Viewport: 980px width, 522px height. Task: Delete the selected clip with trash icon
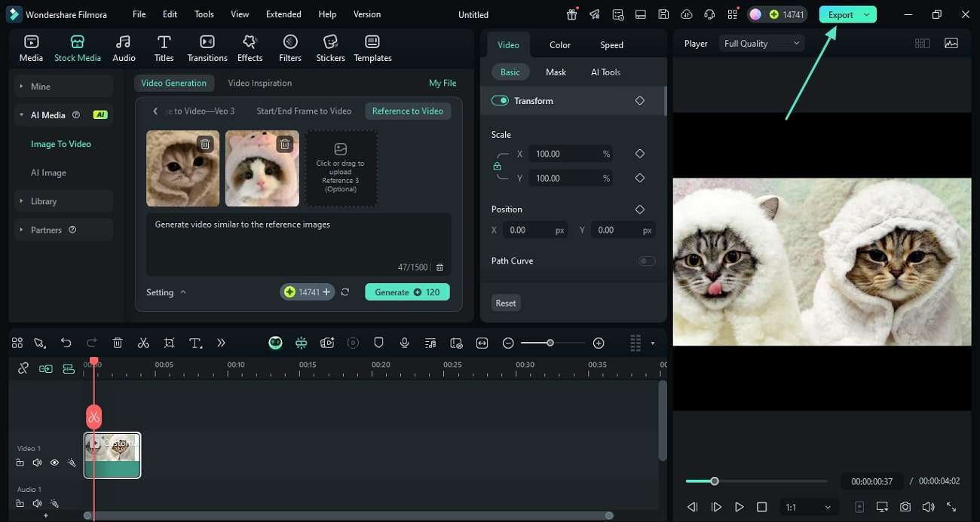[x=118, y=343]
